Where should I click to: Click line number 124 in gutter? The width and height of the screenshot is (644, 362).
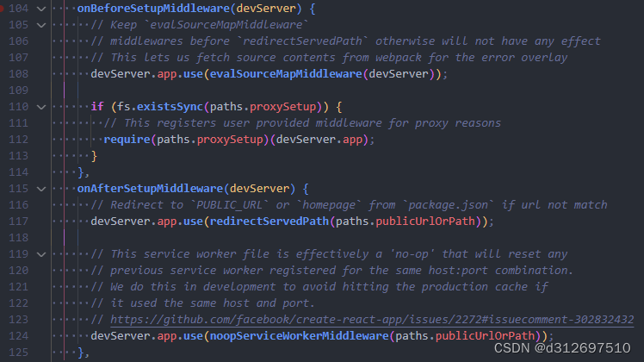[x=18, y=336]
